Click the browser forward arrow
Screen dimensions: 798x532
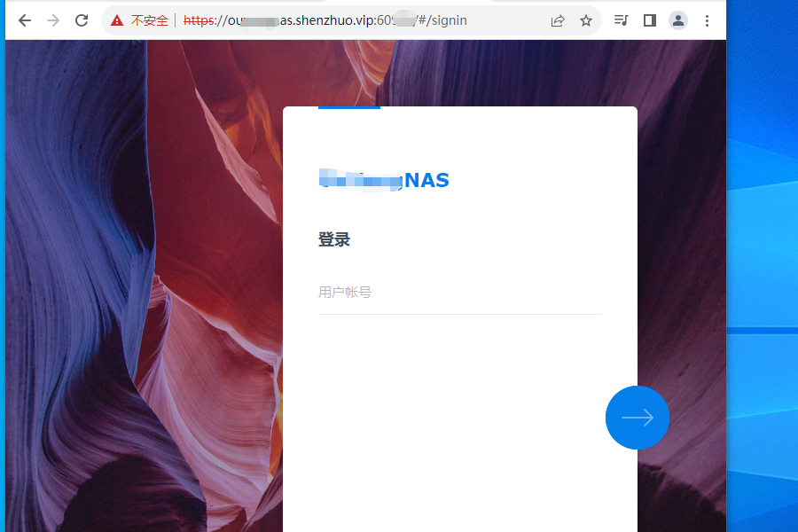(x=53, y=20)
